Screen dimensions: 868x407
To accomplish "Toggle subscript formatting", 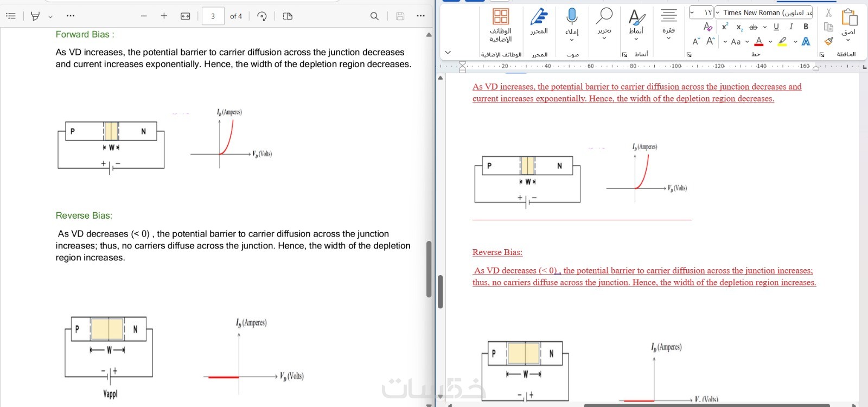I will (739, 27).
